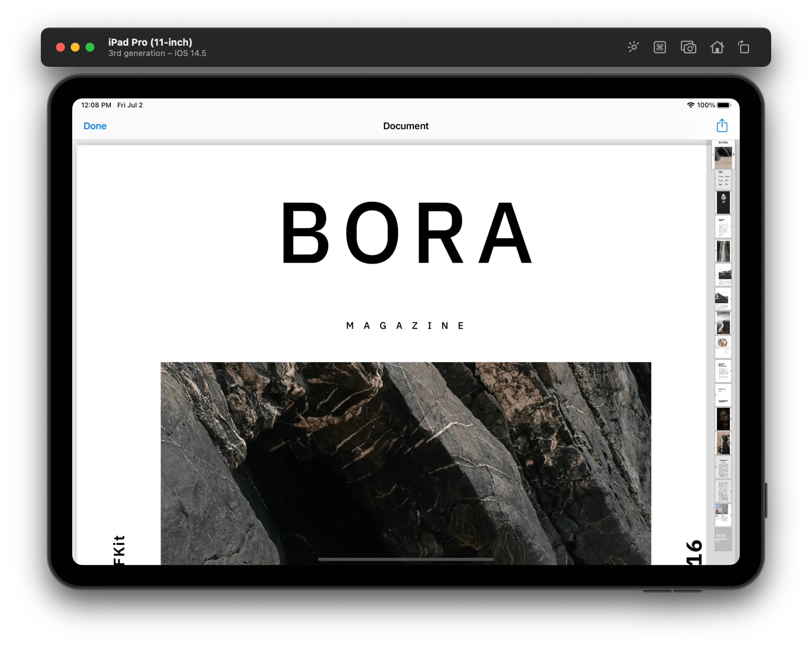Tap Done to close the document
The width and height of the screenshot is (812, 651).
[95, 126]
